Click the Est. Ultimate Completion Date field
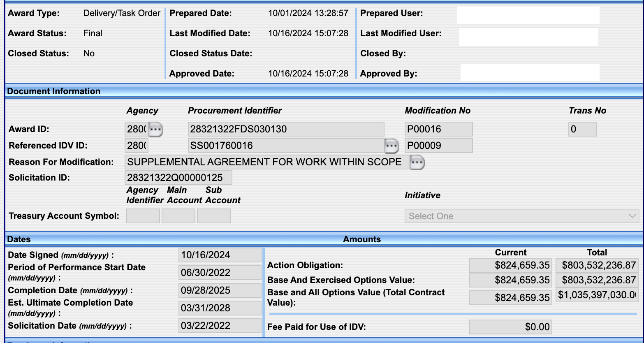This screenshot has height=343, width=644. [220, 308]
